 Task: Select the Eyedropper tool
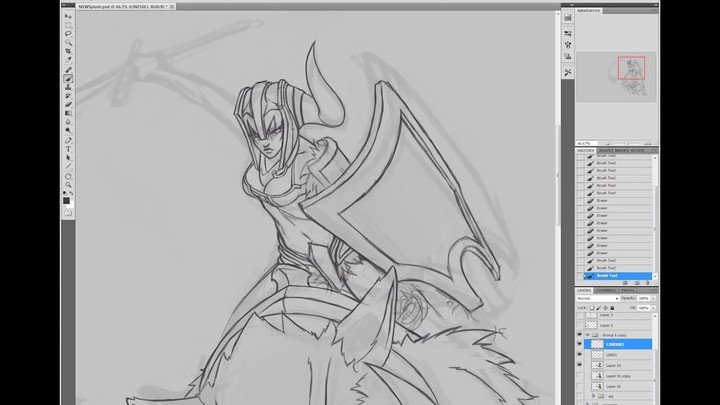point(68,60)
